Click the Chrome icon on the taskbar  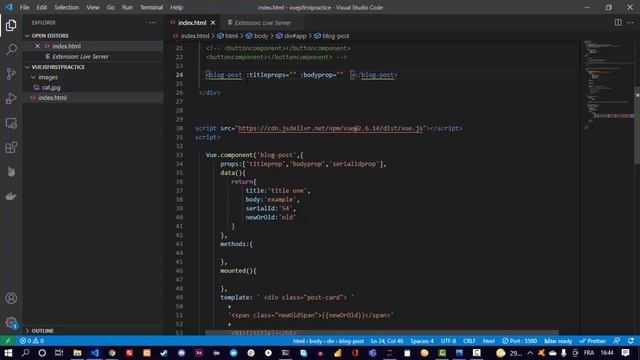click(x=112, y=353)
